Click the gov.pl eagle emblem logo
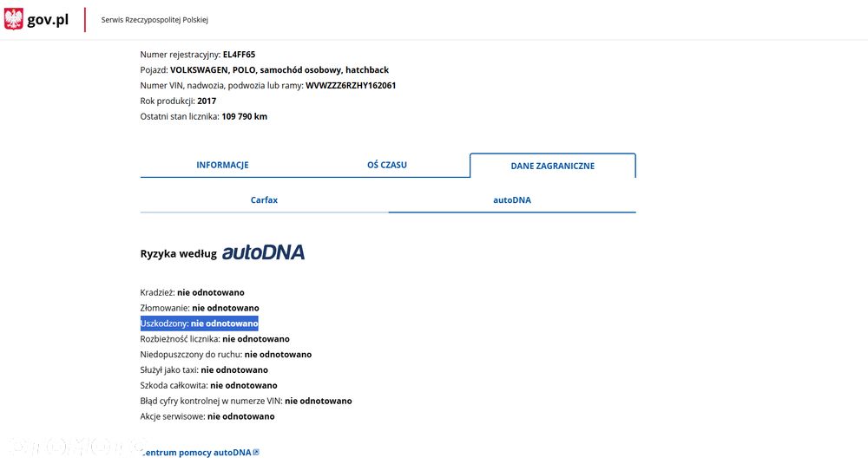The height and width of the screenshot is (464, 868). click(x=13, y=19)
